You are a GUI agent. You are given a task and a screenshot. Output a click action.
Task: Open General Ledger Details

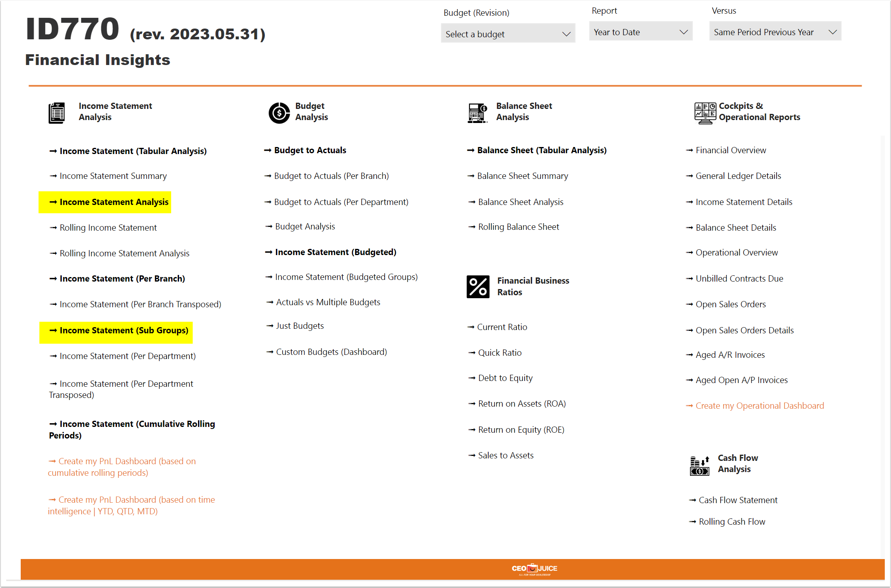pos(734,176)
